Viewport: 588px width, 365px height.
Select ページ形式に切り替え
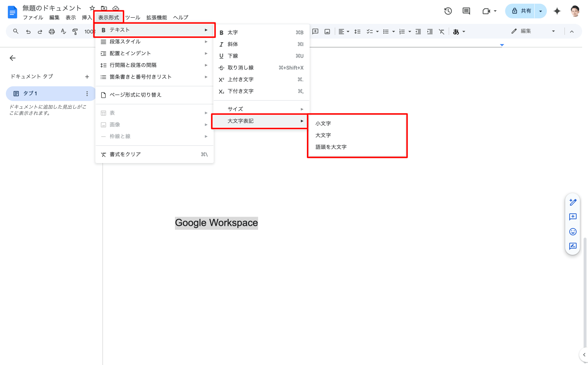pyautogui.click(x=154, y=95)
